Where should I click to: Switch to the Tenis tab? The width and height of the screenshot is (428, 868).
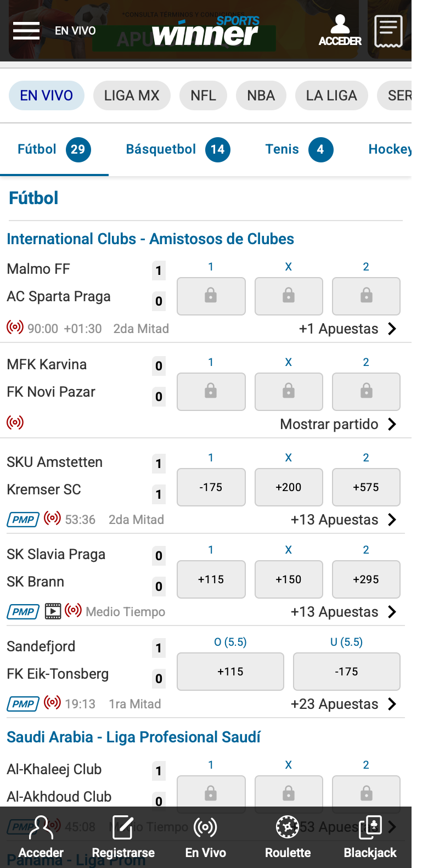click(x=299, y=149)
